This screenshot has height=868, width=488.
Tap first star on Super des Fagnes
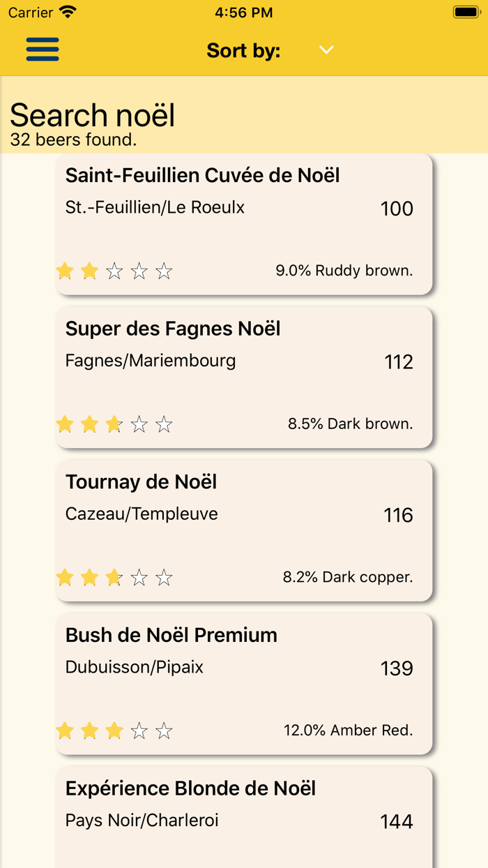point(65,424)
